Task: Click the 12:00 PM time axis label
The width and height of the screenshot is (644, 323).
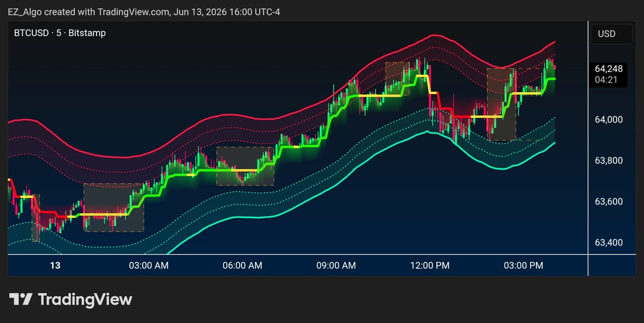Action: [x=429, y=265]
